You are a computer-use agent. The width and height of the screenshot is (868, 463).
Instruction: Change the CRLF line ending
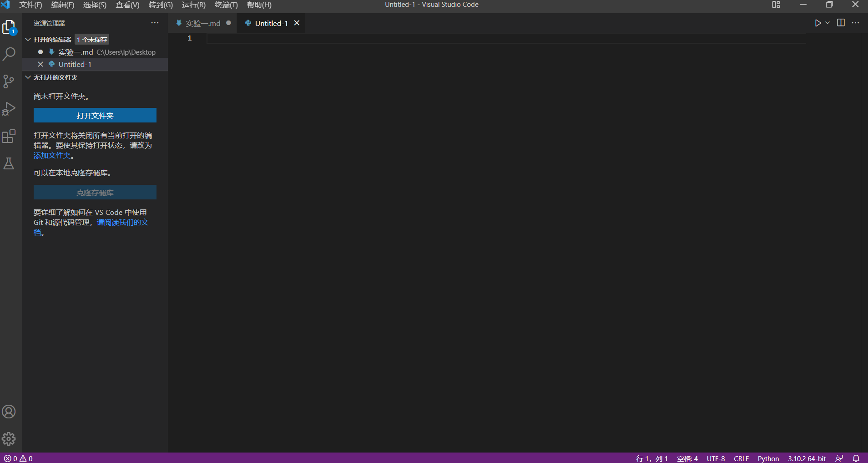pos(741,458)
